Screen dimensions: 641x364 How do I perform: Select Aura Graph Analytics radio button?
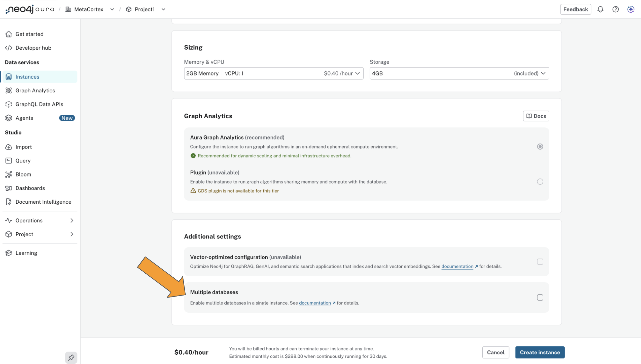540,147
